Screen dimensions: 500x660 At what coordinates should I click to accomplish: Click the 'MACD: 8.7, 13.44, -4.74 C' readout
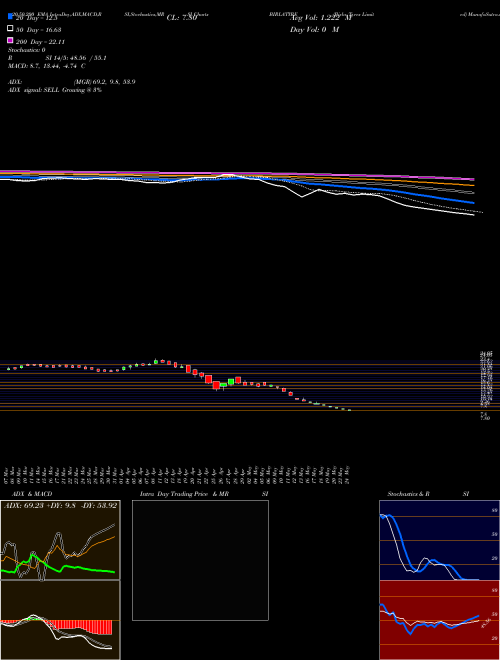47,66
